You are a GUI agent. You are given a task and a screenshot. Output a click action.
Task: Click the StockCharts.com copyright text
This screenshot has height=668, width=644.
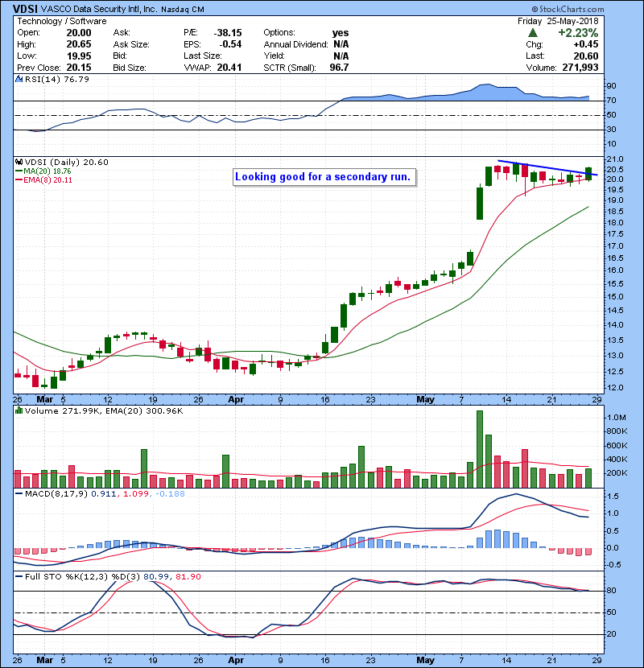[x=568, y=9]
